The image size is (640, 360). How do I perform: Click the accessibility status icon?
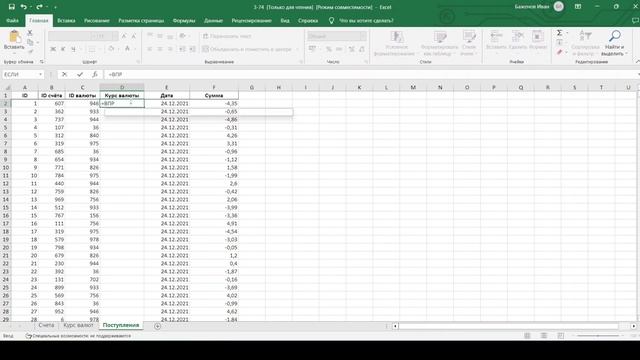[x=29, y=336]
